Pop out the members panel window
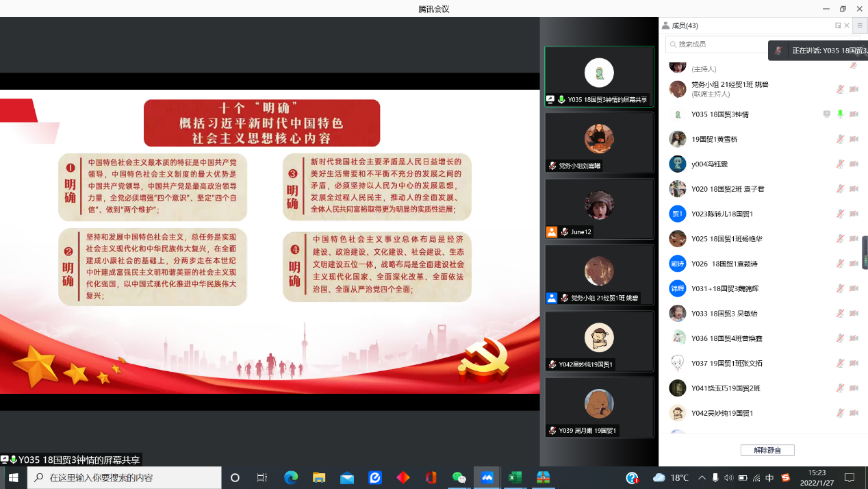This screenshot has height=489, width=868. pyautogui.click(x=838, y=25)
